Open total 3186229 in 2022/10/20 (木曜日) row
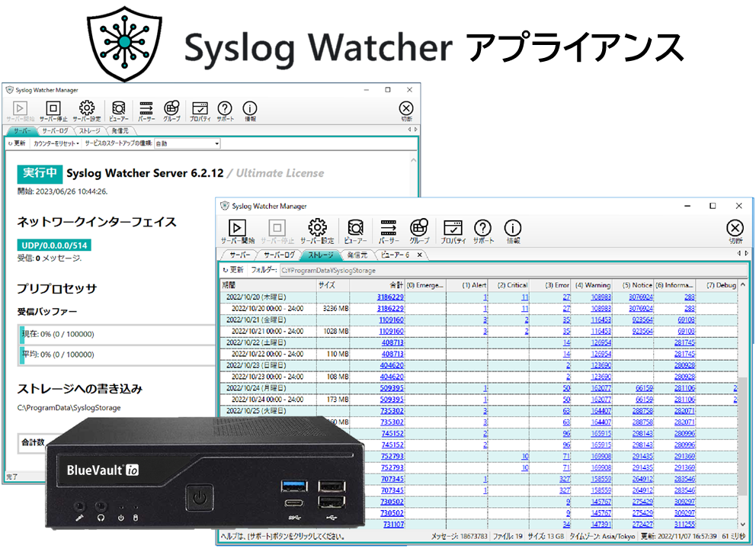756x549 pixels. [x=390, y=297]
